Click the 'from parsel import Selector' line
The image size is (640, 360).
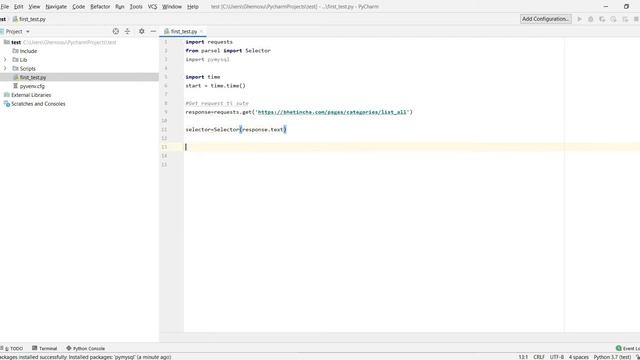coord(228,51)
